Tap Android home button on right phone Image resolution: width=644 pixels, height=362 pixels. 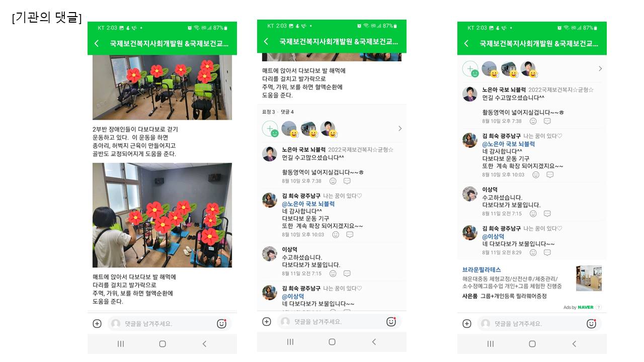pos(532,344)
